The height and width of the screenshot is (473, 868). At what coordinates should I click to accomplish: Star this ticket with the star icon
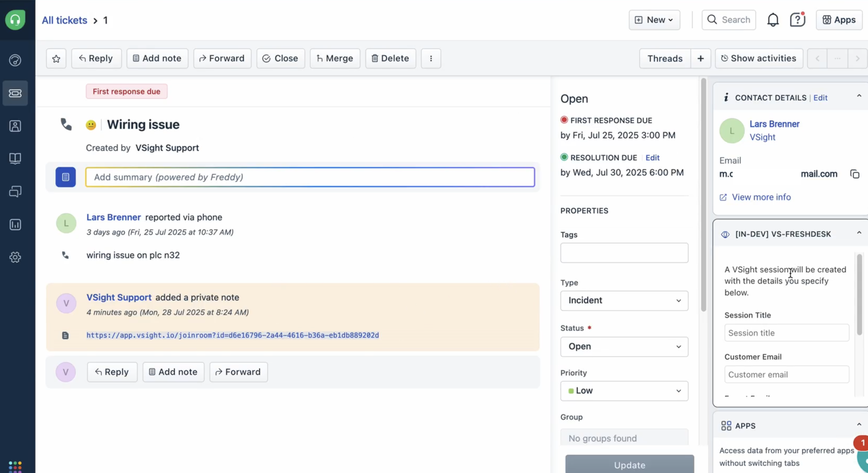[x=56, y=59]
